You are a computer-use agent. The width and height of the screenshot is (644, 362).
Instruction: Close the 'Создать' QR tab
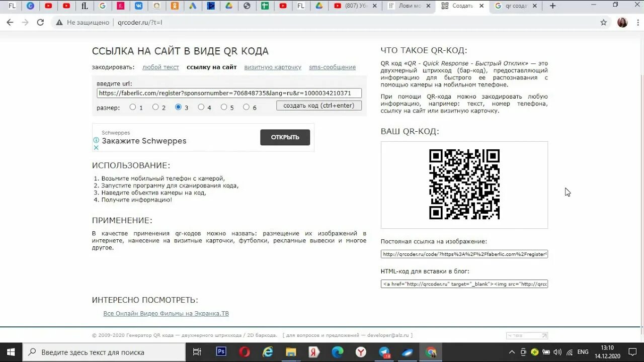[x=481, y=6]
